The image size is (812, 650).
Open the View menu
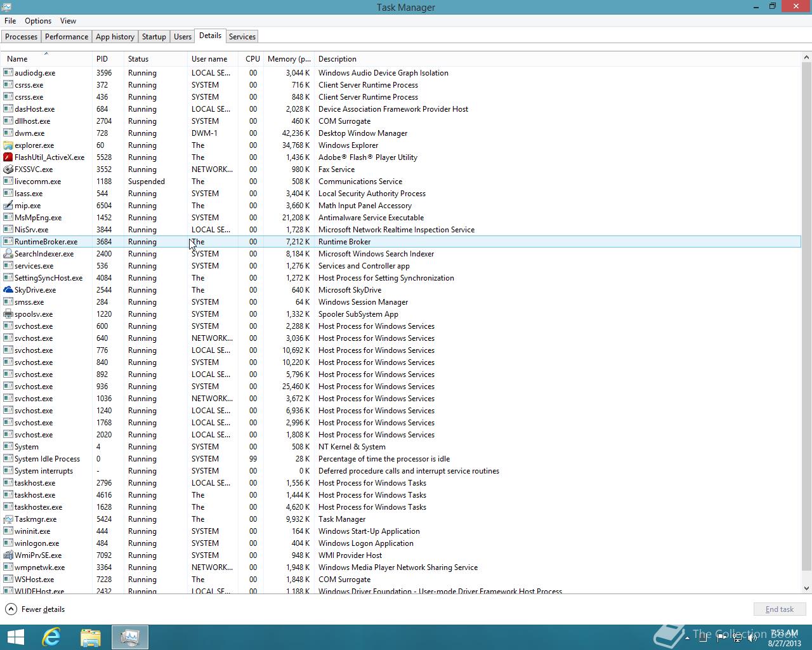(x=68, y=21)
